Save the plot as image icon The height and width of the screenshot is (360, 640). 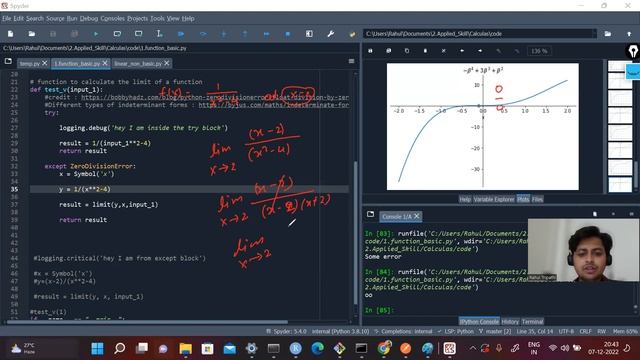pos(370,51)
